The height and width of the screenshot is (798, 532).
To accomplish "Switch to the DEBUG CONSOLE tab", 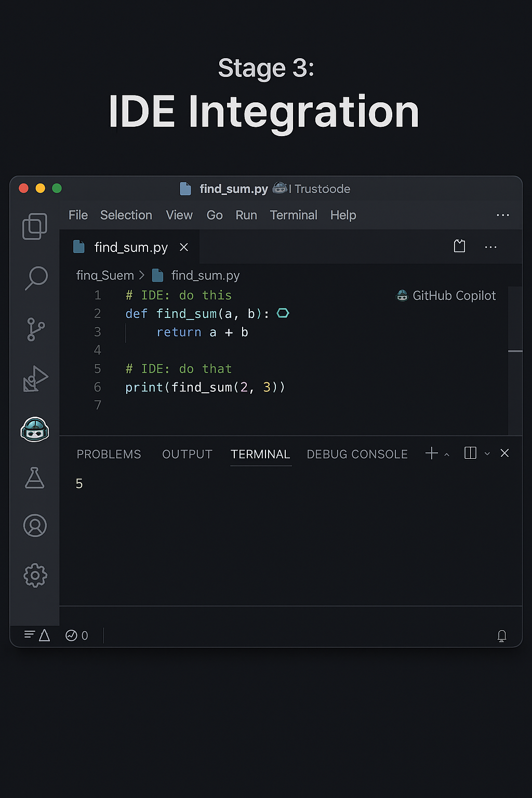I will pos(357,454).
